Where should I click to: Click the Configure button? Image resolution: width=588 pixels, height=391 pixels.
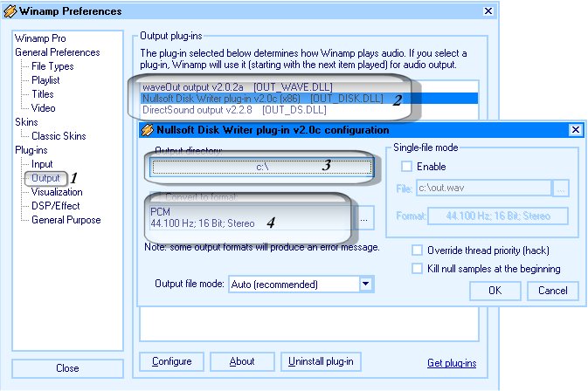pos(171,361)
